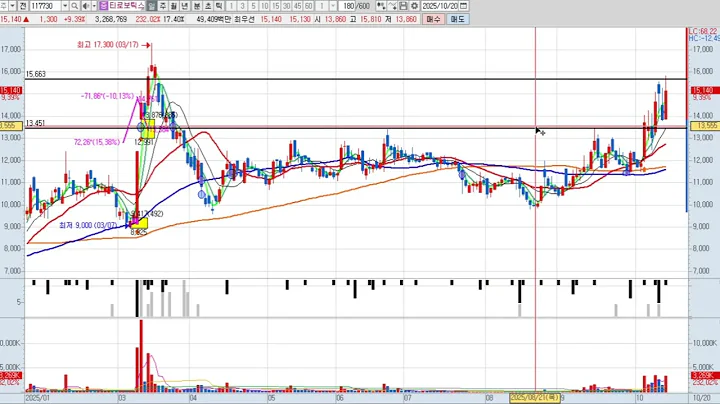Click the +9.39% change rate text

(74, 19)
